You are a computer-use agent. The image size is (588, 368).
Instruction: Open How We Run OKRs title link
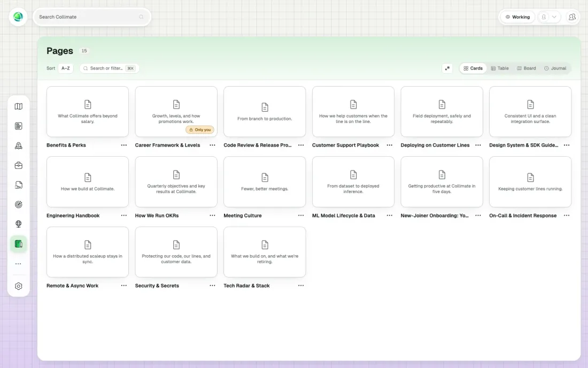(x=157, y=216)
